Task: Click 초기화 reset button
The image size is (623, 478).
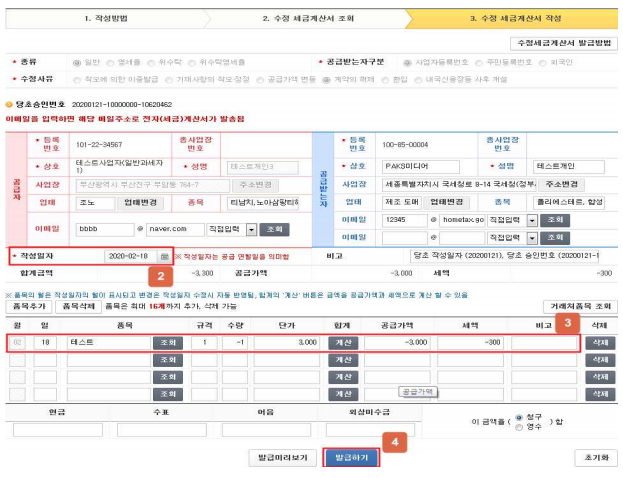Action: tap(596, 458)
